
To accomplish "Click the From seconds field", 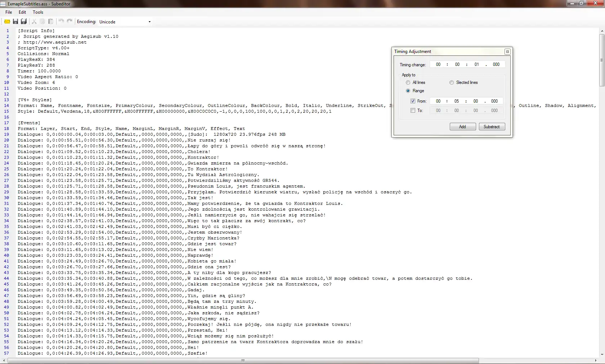I will point(476,101).
